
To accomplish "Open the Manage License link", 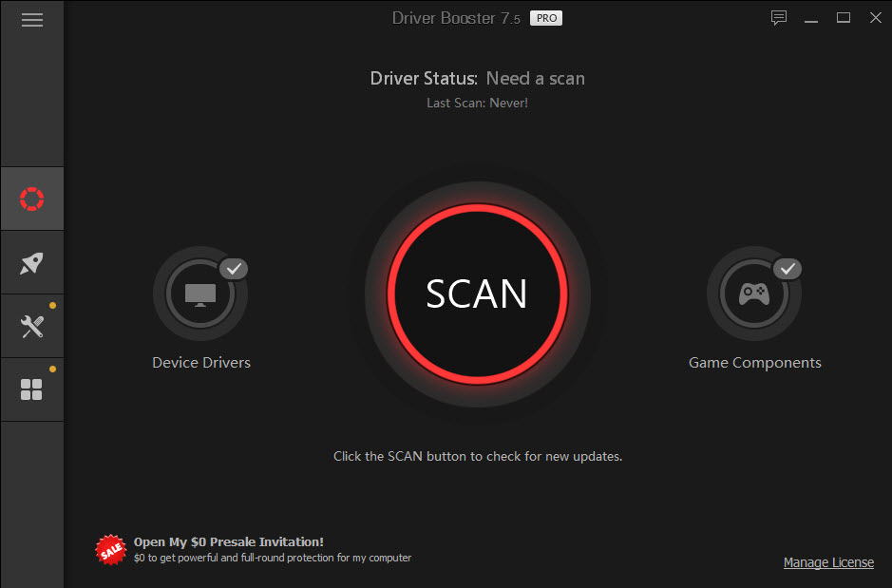I will (828, 562).
